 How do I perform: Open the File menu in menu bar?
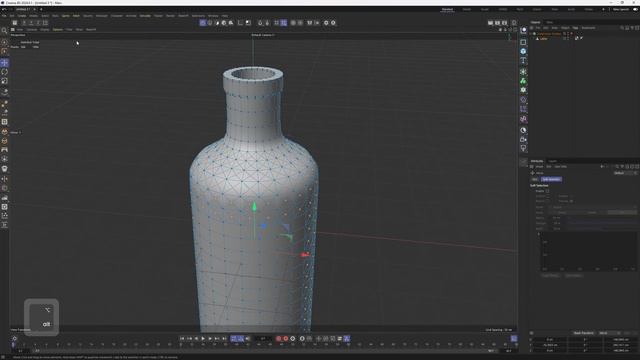tap(4, 16)
